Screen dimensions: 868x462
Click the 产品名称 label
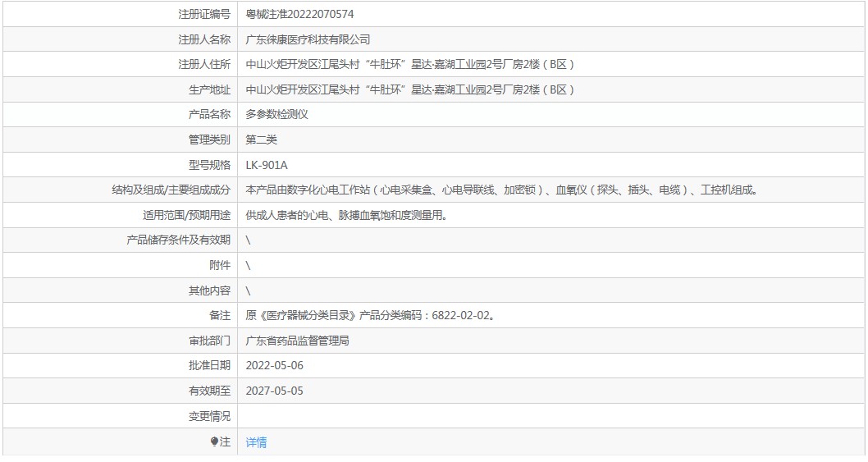[209, 115]
